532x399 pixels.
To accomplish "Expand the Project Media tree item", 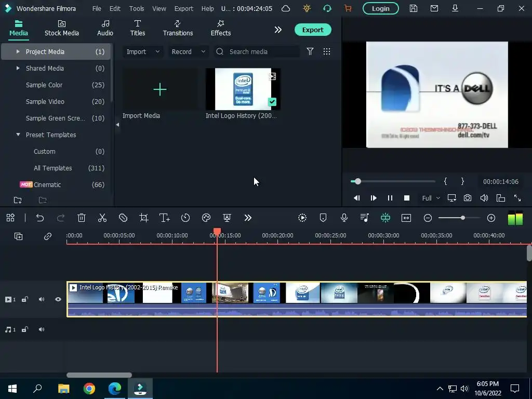I will pos(18,51).
